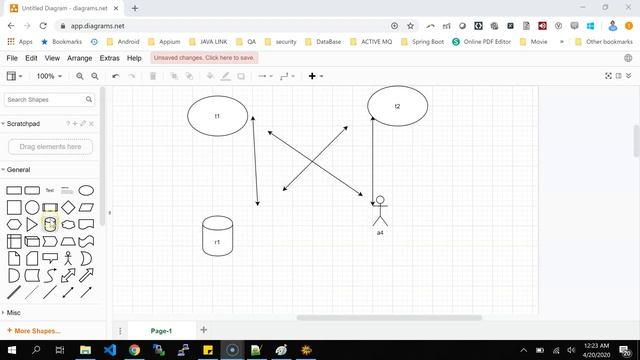The image size is (640, 360).
Task: Open Visual Studio Code from taskbar
Action: click(x=110, y=350)
